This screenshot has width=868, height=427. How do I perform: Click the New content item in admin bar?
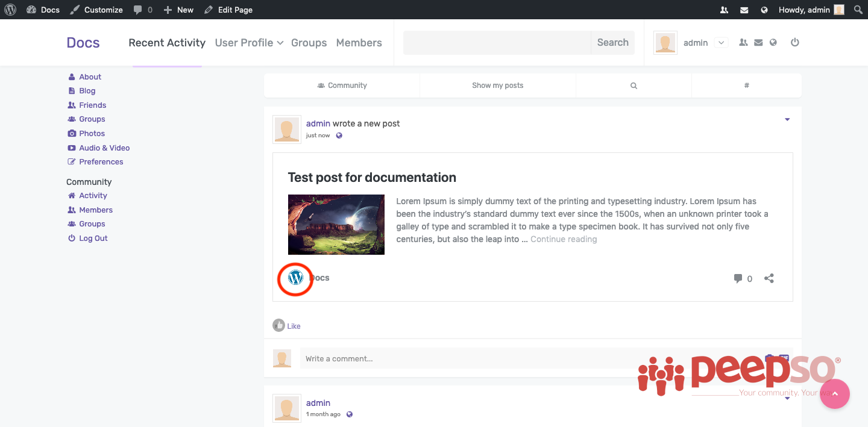[x=178, y=10]
